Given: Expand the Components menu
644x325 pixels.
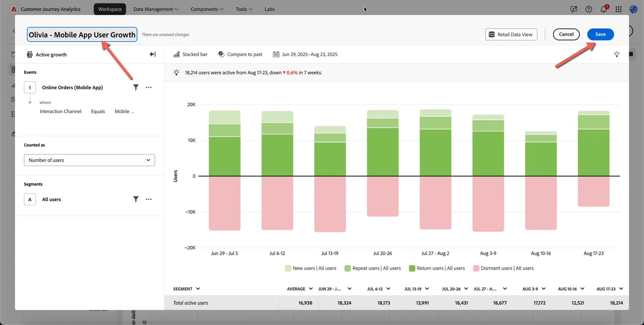Looking at the screenshot, I should tap(207, 9).
